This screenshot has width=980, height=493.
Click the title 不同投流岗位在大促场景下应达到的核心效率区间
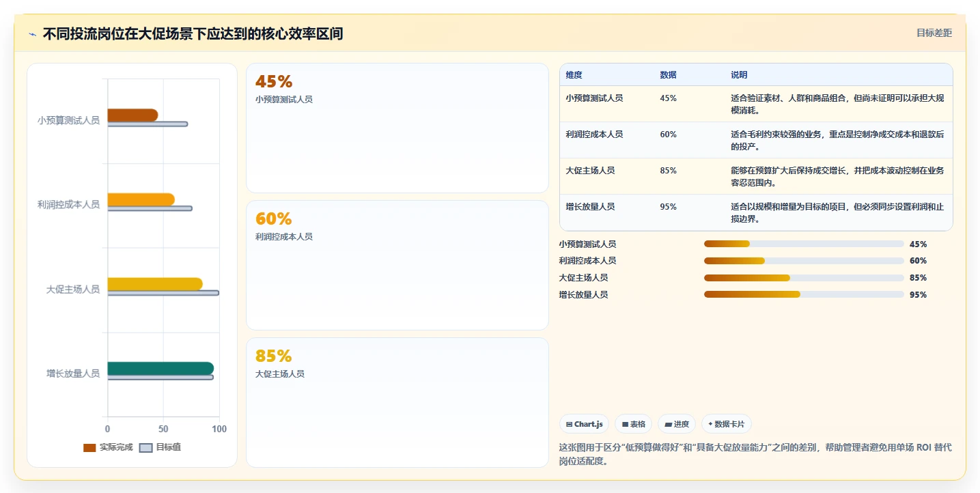(193, 34)
